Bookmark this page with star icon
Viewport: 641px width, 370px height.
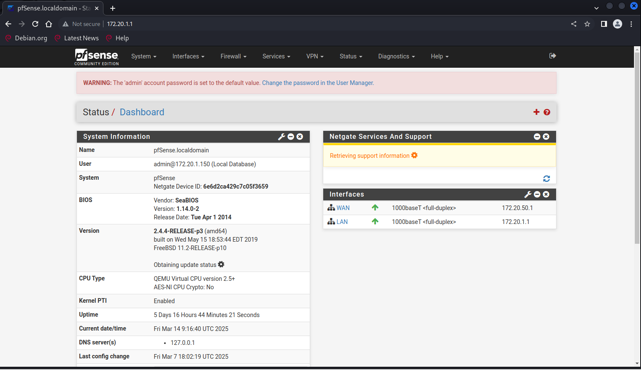pyautogui.click(x=587, y=24)
